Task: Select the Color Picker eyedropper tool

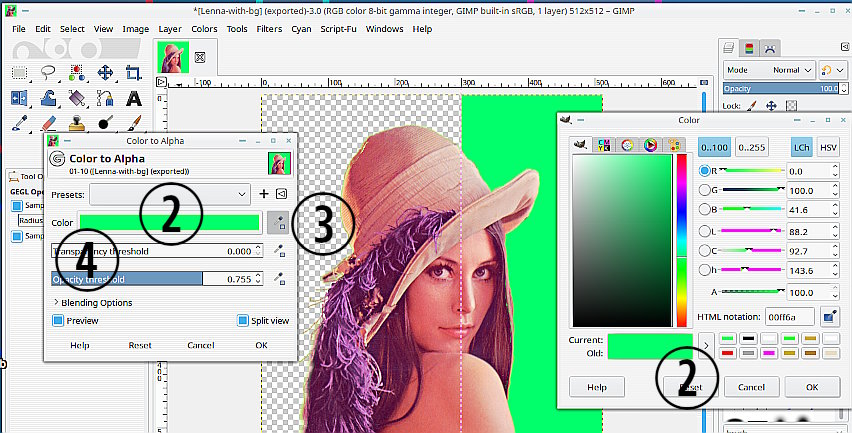Action: coord(20,123)
